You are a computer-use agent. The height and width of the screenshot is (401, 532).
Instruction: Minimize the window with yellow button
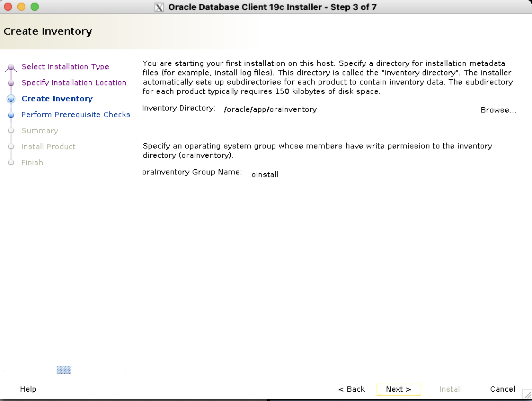[x=21, y=7]
